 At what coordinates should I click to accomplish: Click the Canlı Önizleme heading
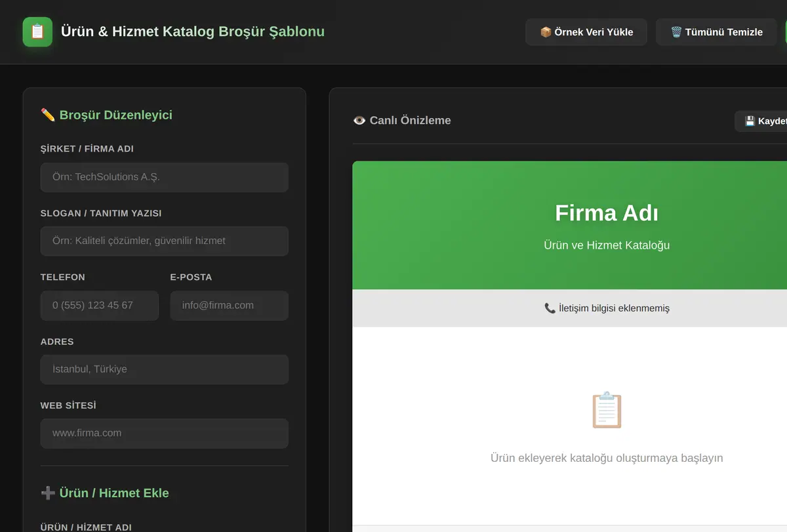coord(401,120)
